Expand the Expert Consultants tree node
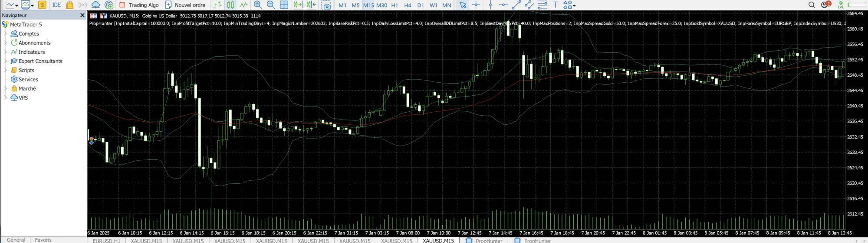The width and height of the screenshot is (868, 243). pos(6,61)
